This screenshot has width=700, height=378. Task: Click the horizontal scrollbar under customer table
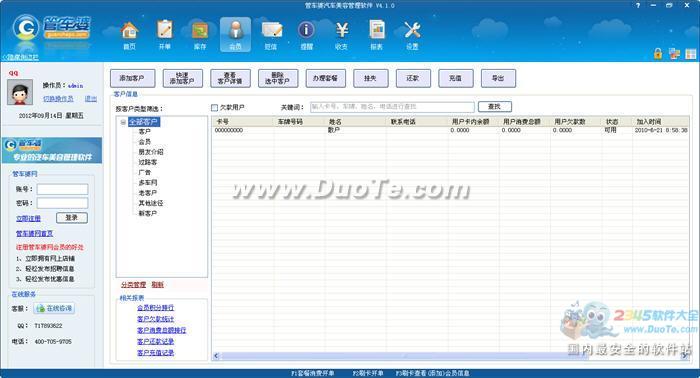click(451, 356)
